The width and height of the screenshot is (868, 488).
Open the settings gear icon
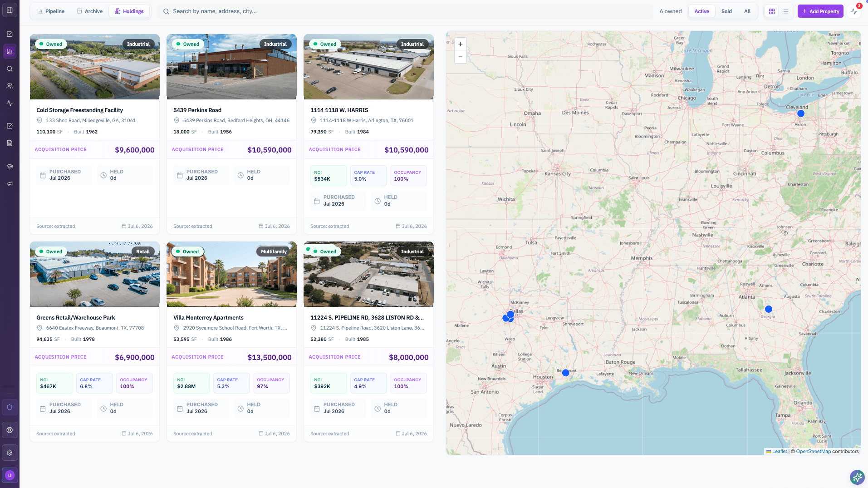pos(10,453)
